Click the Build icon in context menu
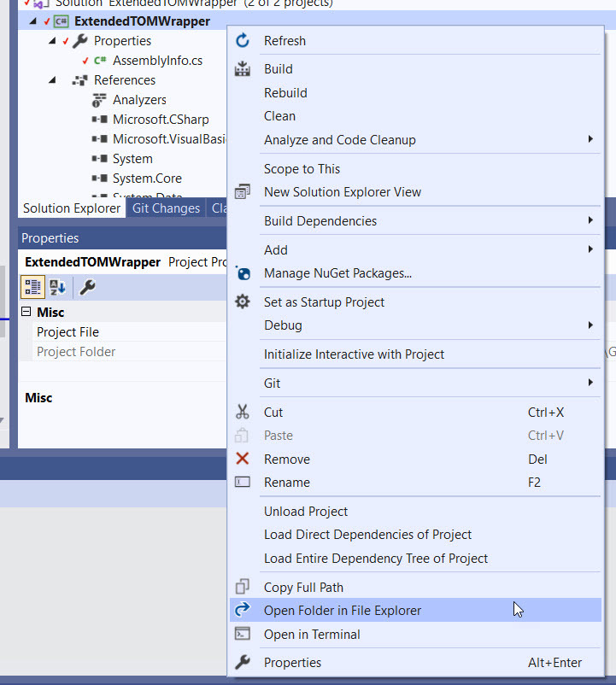This screenshot has height=685, width=616. pos(243,69)
